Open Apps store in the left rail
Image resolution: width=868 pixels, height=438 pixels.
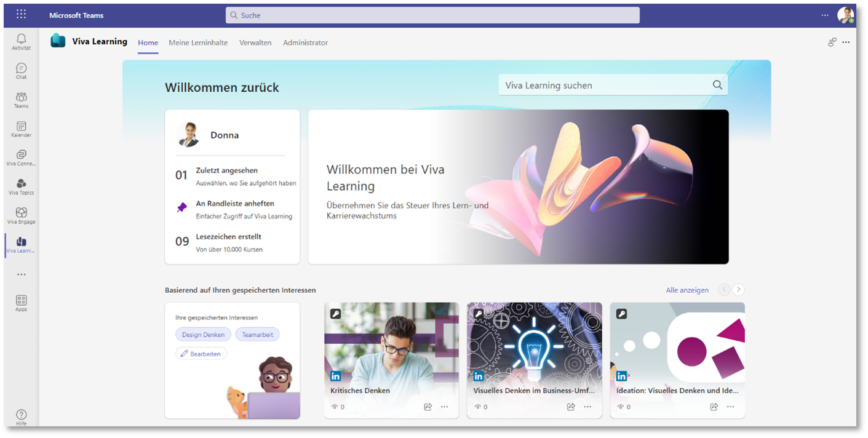click(x=22, y=303)
